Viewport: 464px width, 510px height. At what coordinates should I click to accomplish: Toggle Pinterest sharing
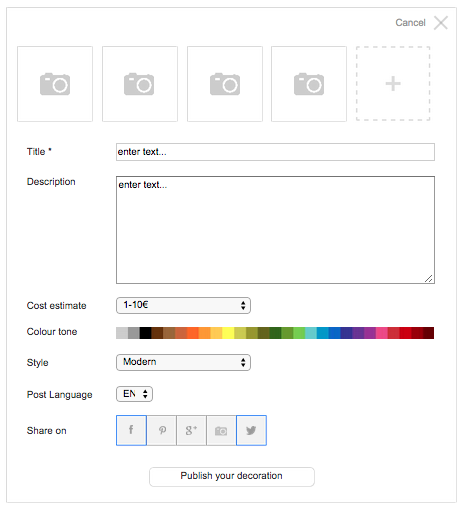tap(162, 430)
